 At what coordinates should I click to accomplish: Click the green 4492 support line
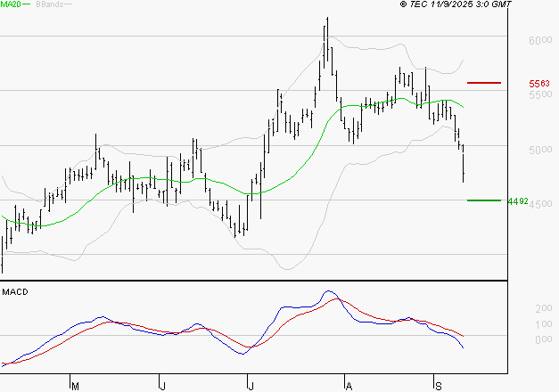[483, 200]
